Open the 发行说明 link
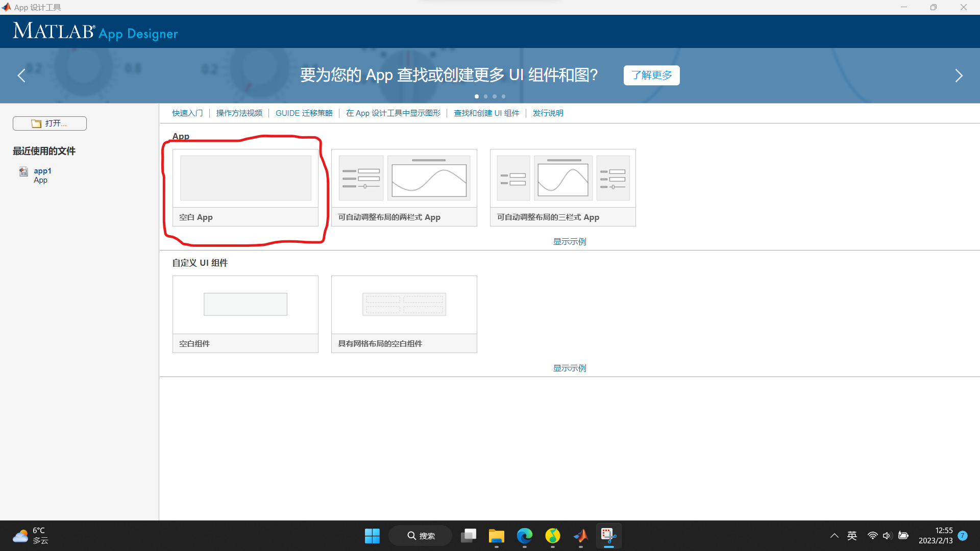980x551 pixels. [547, 113]
